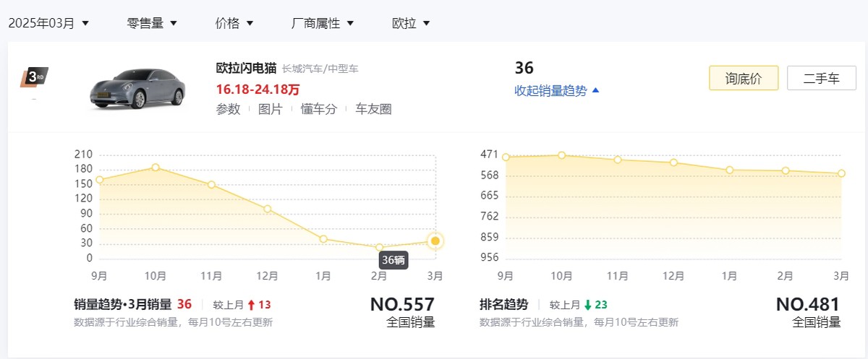Click the October sales chart data point
This screenshot has width=868, height=359.
(x=156, y=168)
